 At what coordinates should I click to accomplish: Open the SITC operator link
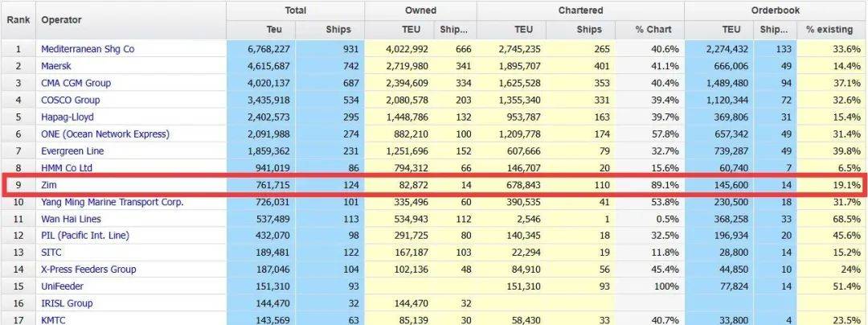[51, 253]
